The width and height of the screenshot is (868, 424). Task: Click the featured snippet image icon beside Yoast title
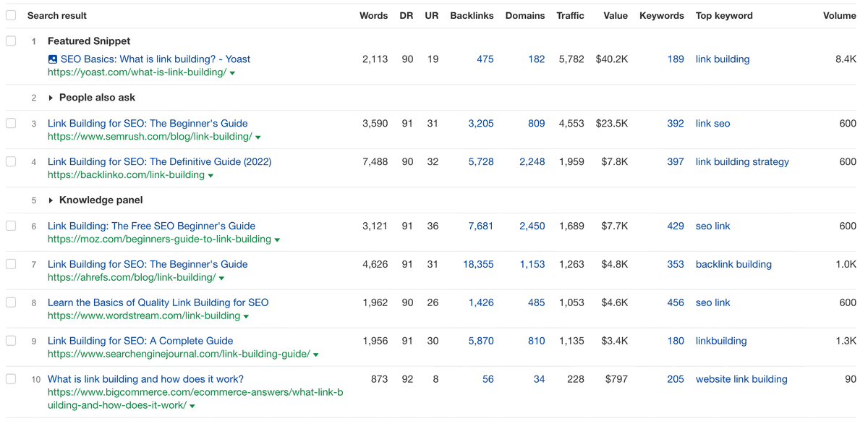click(53, 59)
